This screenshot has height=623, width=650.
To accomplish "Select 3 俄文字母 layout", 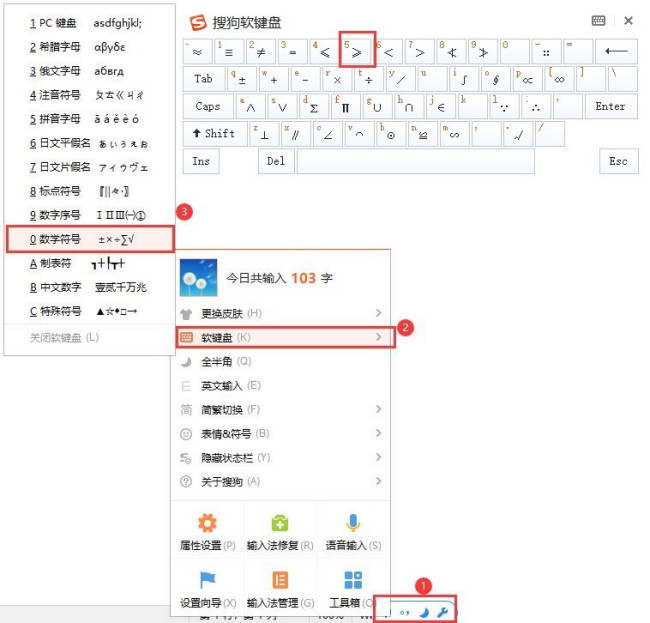I will 90,71.
